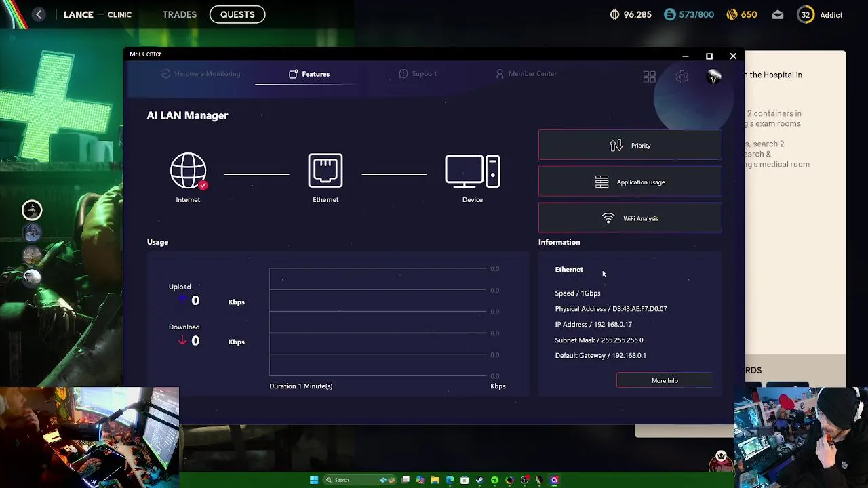Viewport: 868px width, 488px height.
Task: Click the Internet globe icon
Action: click(x=188, y=171)
